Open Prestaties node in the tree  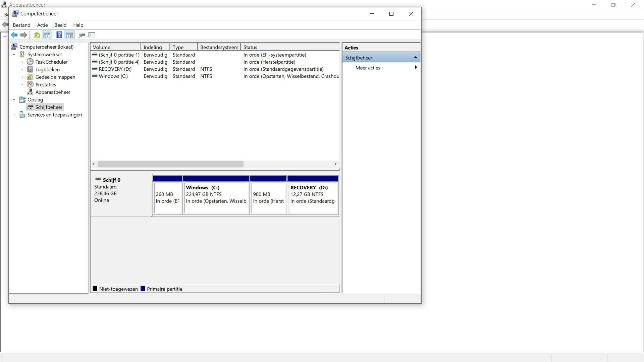tap(46, 84)
